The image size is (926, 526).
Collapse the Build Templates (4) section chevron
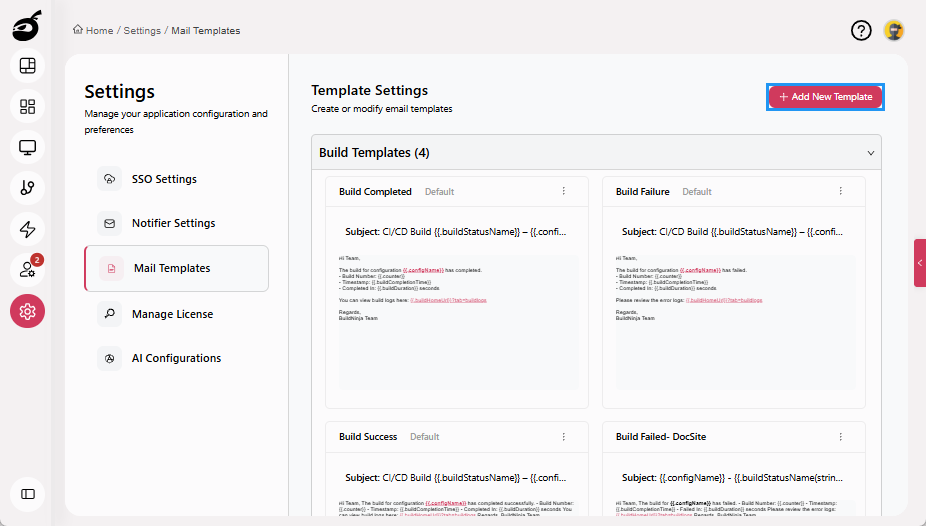[870, 153]
